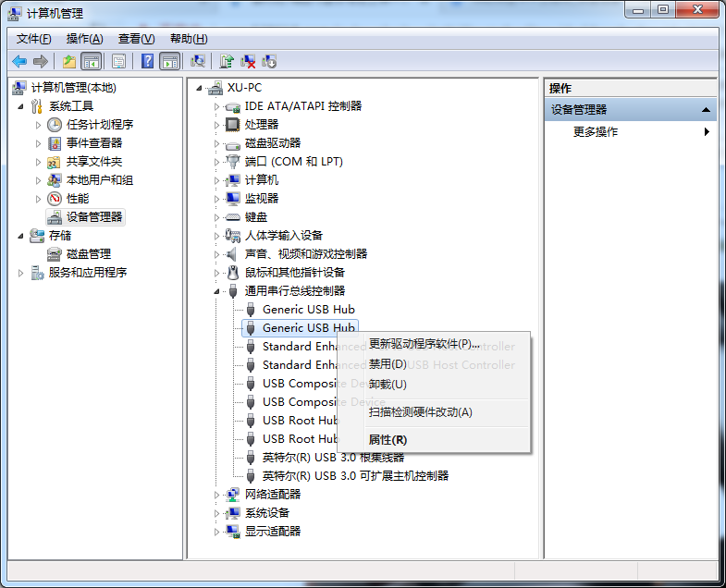This screenshot has width=726, height=588.
Task: Click the Back arrow toolbar icon
Action: (19, 61)
